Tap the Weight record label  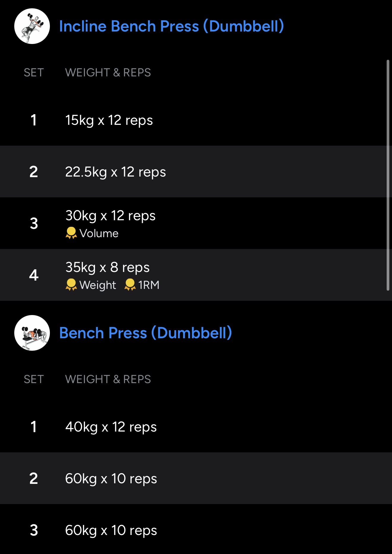click(98, 285)
